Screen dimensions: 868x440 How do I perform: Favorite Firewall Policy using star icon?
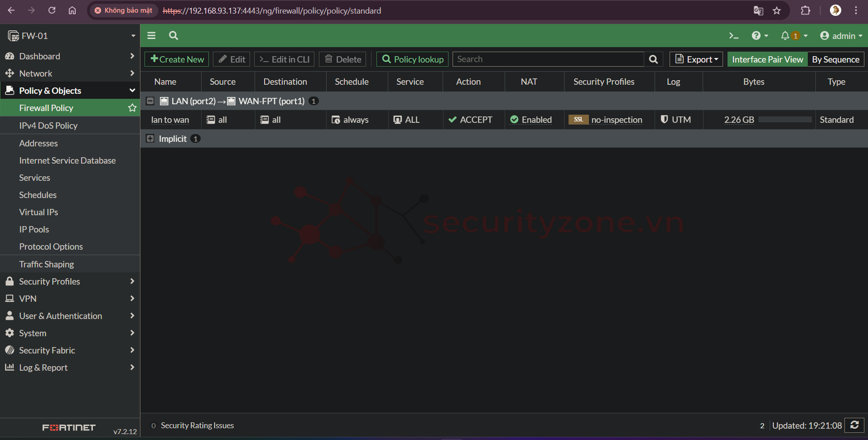[132, 108]
